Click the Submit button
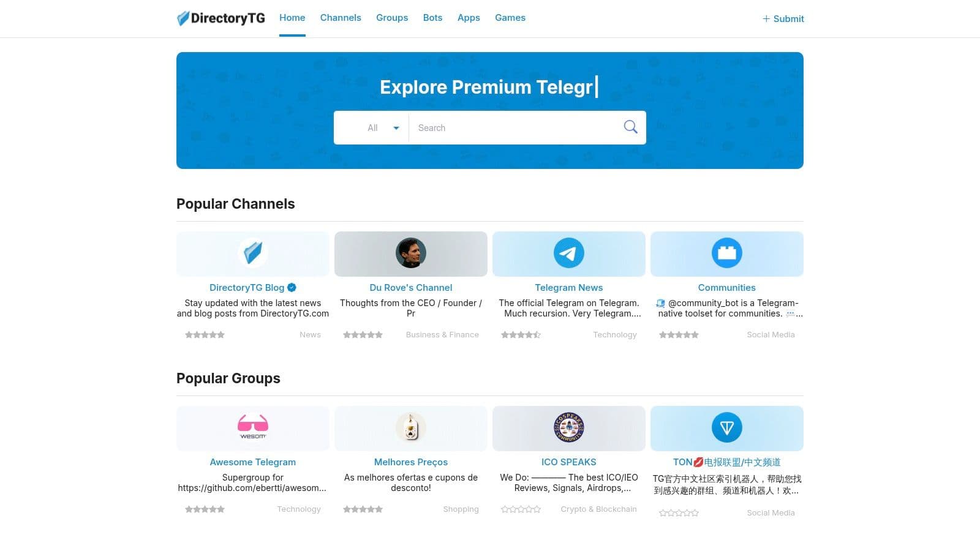The height and width of the screenshot is (551, 980). [x=783, y=19]
